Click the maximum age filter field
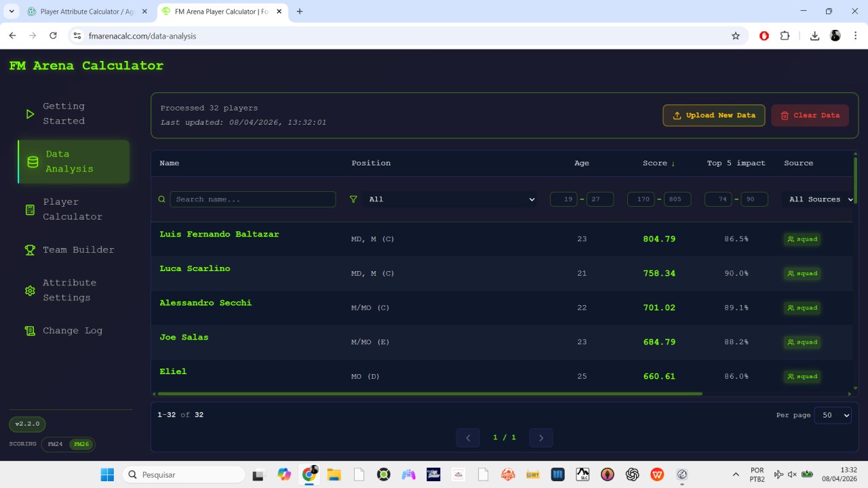 [600, 199]
